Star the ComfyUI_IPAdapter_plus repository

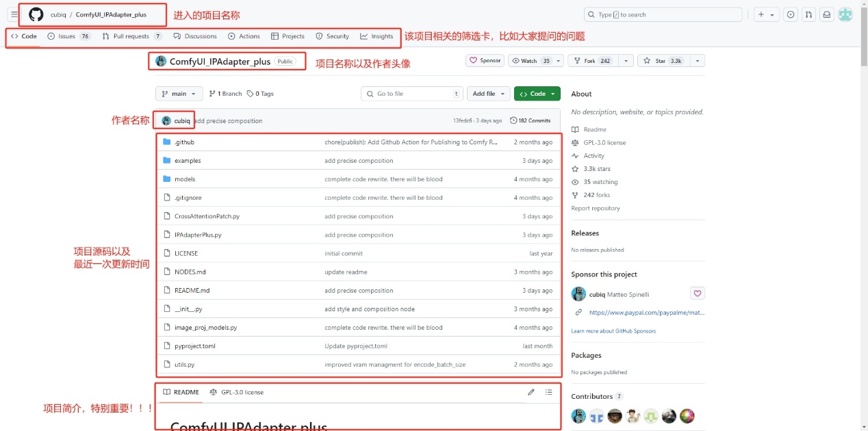(662, 61)
